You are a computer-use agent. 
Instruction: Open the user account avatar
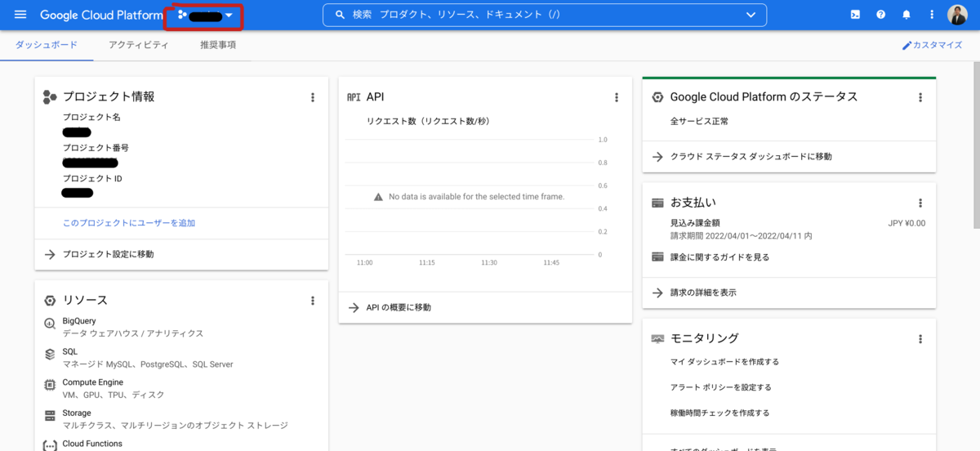click(x=957, y=15)
